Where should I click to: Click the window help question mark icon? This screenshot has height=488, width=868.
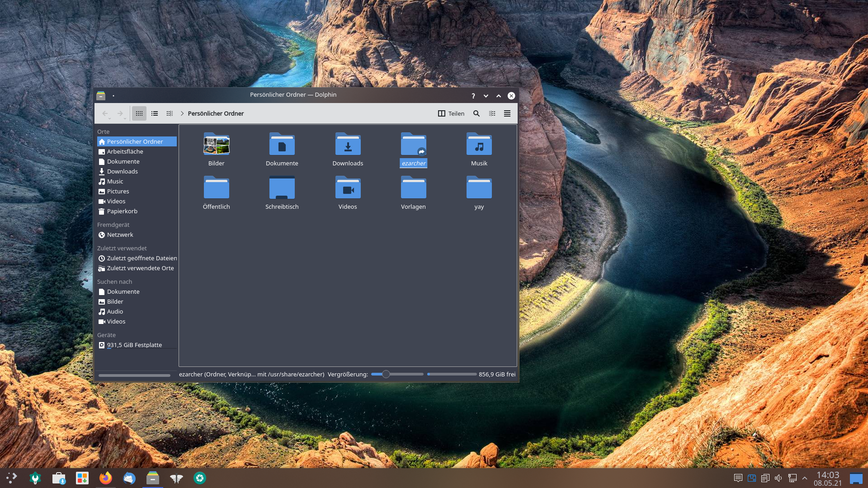point(473,96)
